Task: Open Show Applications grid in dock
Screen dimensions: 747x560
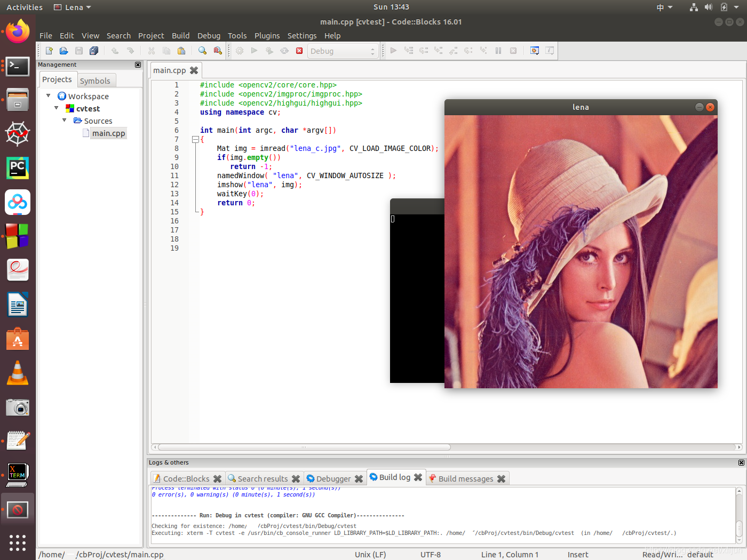Action: coord(18,542)
